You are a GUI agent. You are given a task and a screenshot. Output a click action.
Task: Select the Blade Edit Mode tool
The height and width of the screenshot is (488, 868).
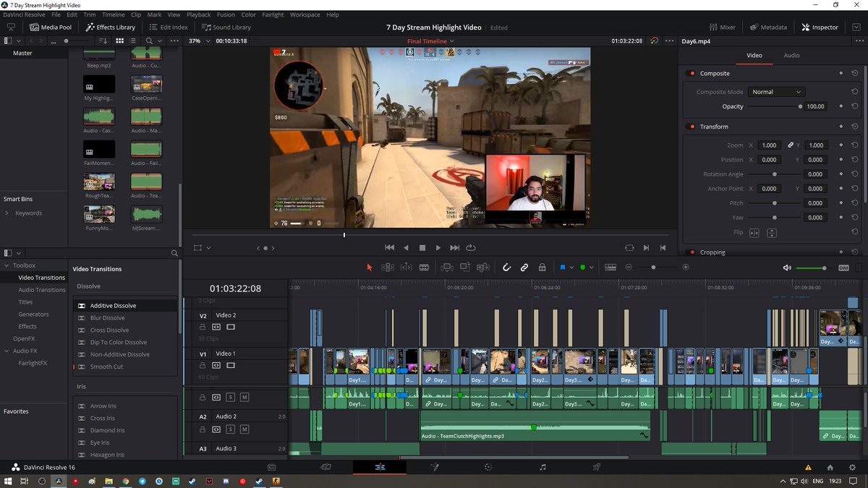(x=424, y=267)
